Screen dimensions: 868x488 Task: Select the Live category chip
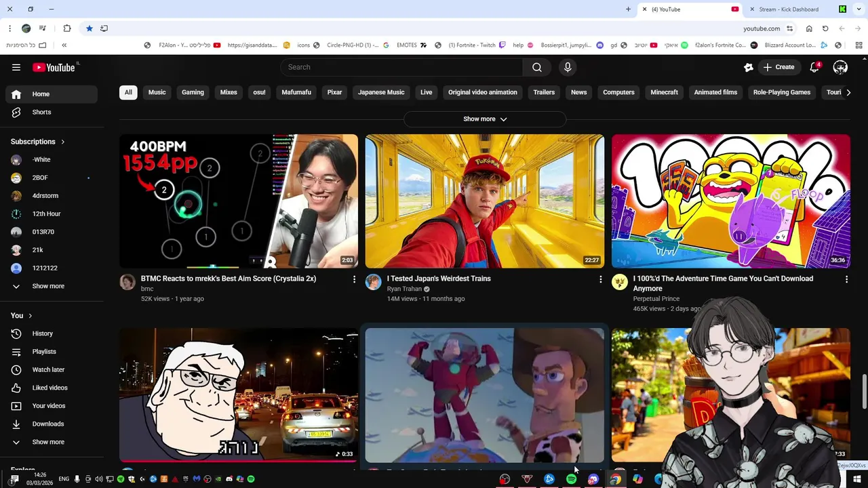pyautogui.click(x=426, y=92)
